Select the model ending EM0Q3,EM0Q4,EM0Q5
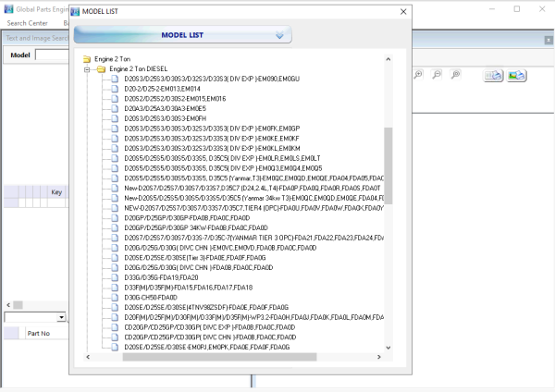Viewport: 555px width, 392px height. pos(223,167)
